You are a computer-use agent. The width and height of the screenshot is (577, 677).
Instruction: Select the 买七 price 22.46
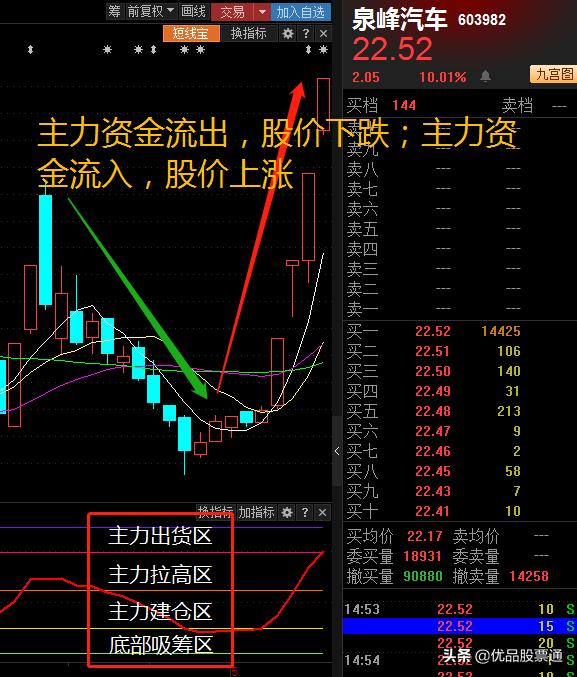coord(433,451)
